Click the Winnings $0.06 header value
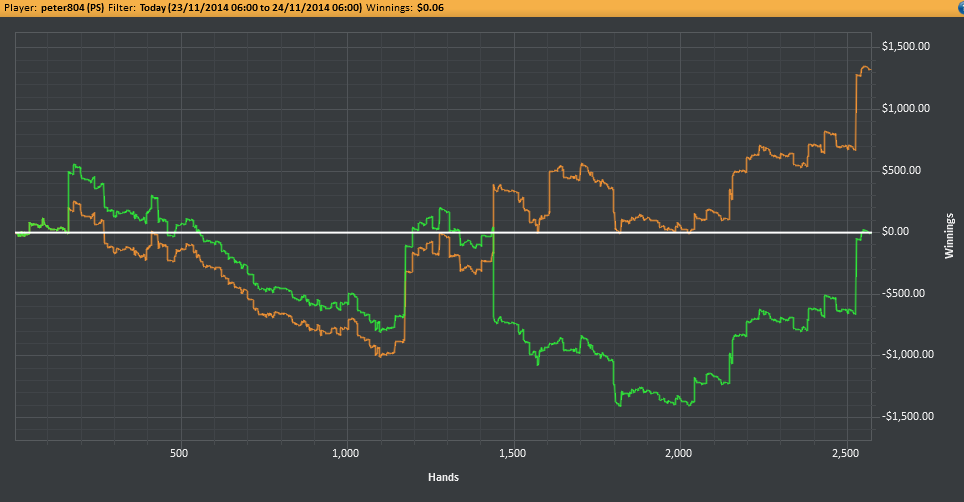Viewport: 964px width, 502px height. pyautogui.click(x=430, y=8)
